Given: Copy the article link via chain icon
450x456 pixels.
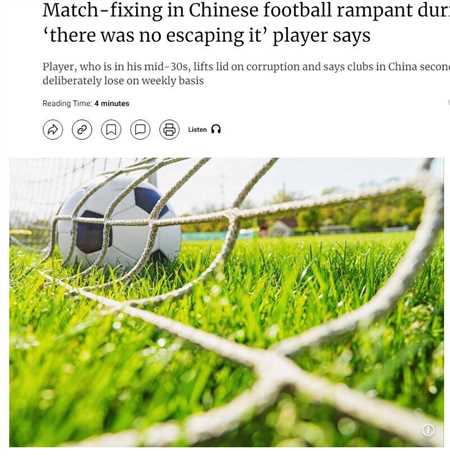Looking at the screenshot, I should coord(82,129).
